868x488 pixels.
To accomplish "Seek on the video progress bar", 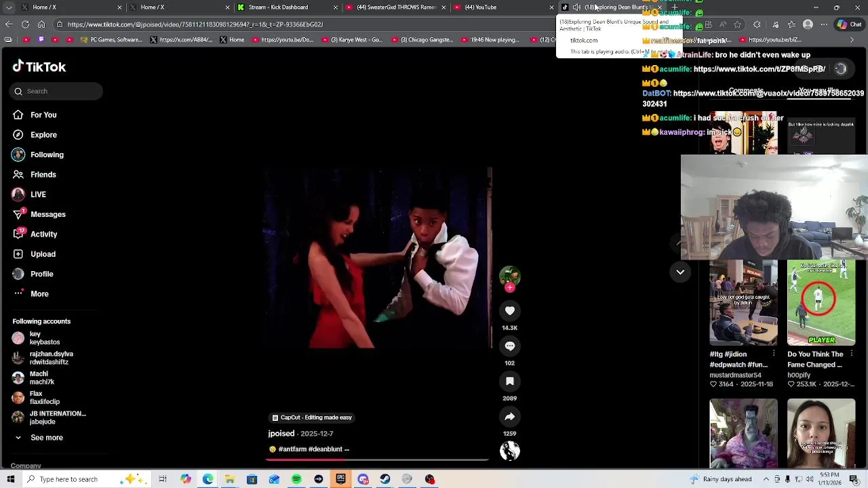I will click(x=377, y=460).
